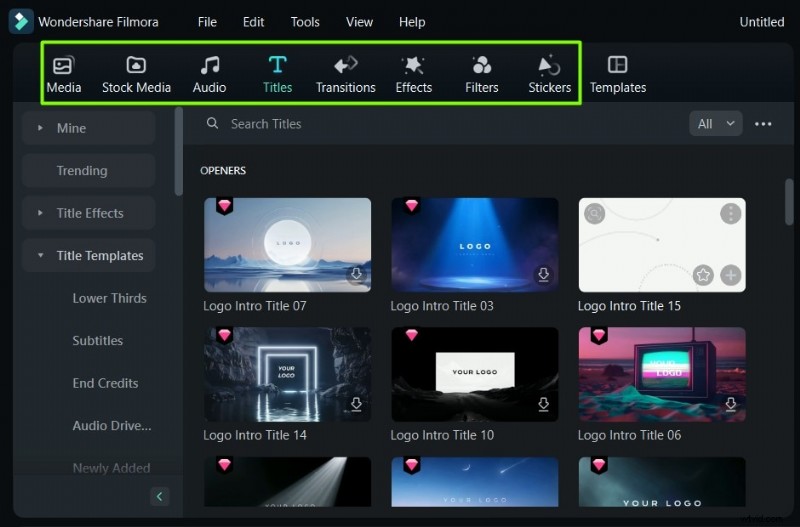Collapse the Title Templates category
The height and width of the screenshot is (527, 800).
(x=40, y=256)
